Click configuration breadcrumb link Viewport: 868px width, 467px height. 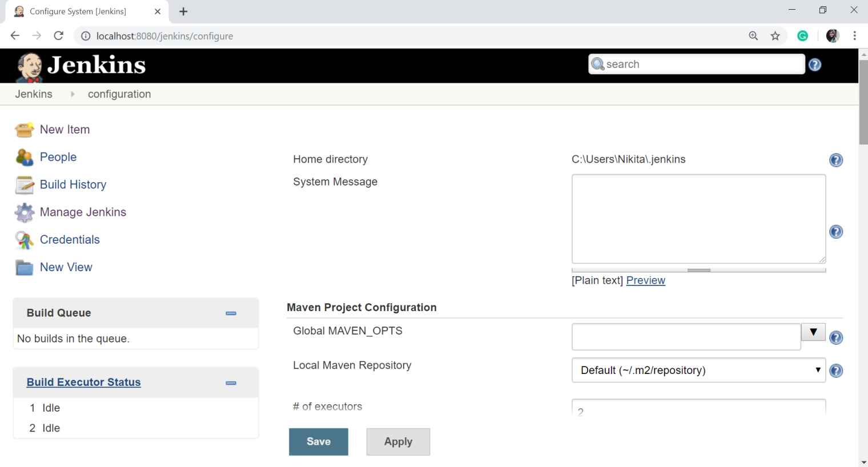[119, 94]
